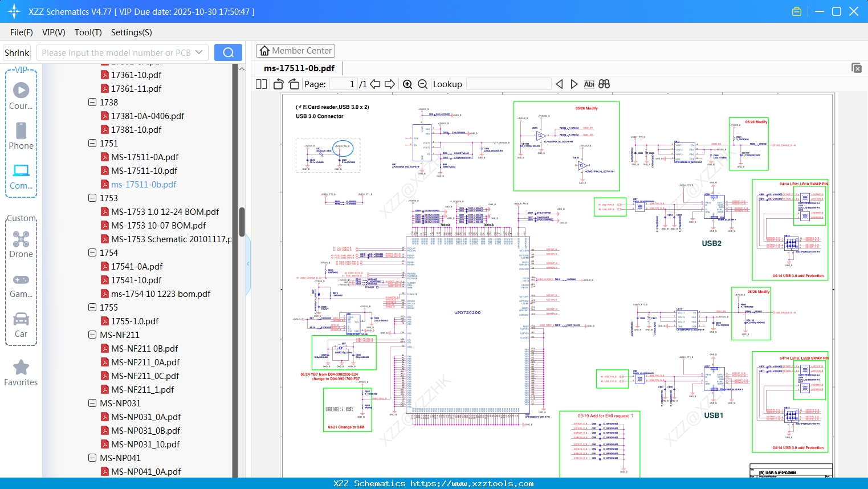
Task: Click the zoom out magnifier icon
Action: pyautogui.click(x=422, y=84)
